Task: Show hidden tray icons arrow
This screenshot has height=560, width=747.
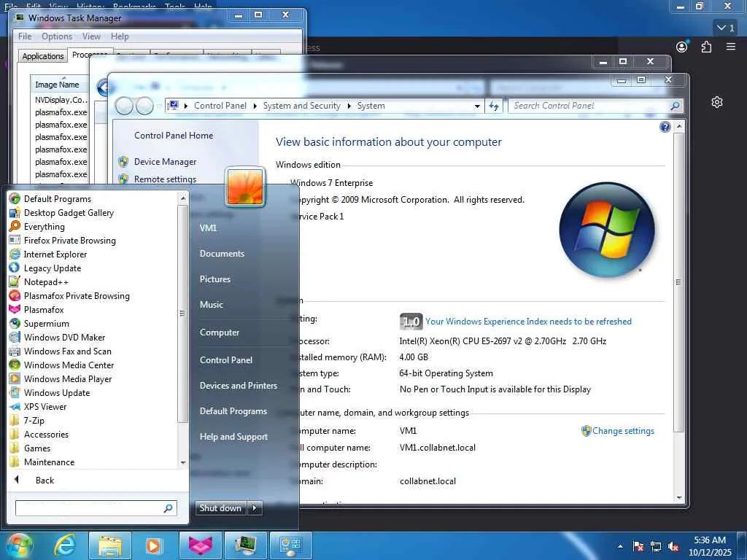Action: (x=620, y=547)
